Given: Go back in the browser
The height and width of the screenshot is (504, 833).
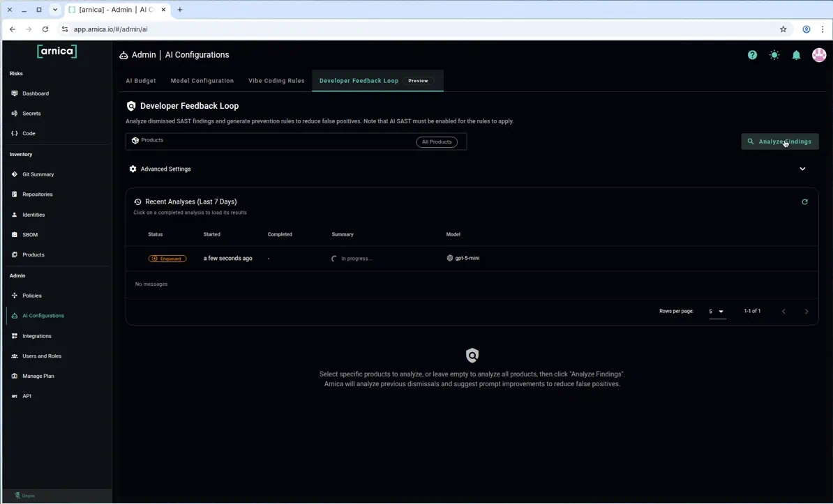Looking at the screenshot, I should pyautogui.click(x=13, y=29).
